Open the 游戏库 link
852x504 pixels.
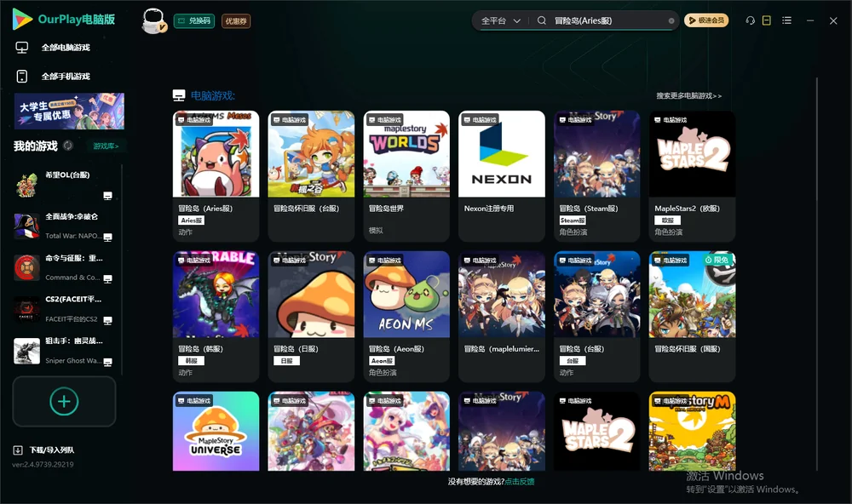point(106,146)
